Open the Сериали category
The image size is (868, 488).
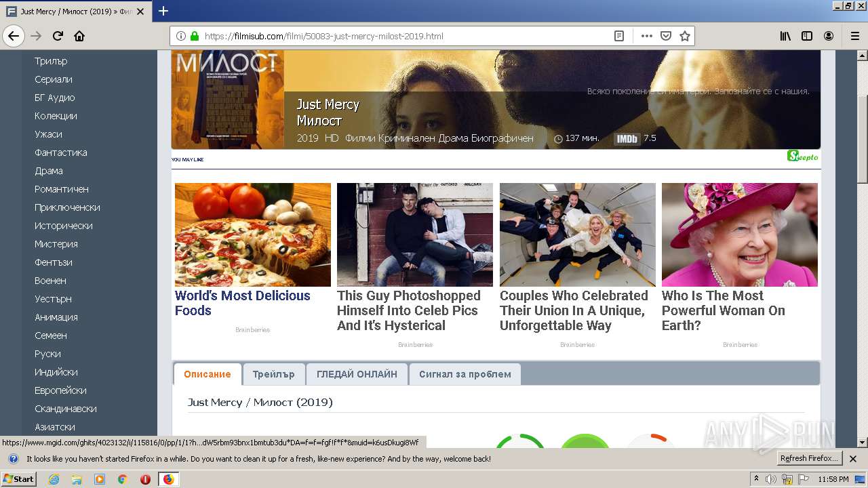point(54,79)
